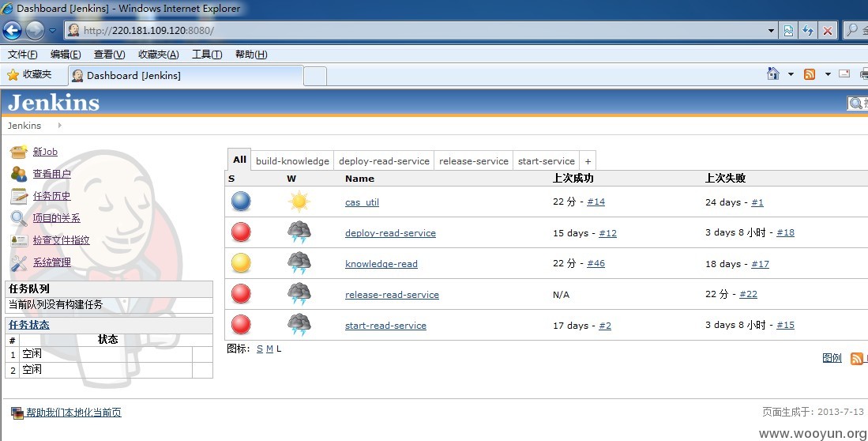Open the knowledge-read job link
The height and width of the screenshot is (441, 868).
[x=381, y=264]
